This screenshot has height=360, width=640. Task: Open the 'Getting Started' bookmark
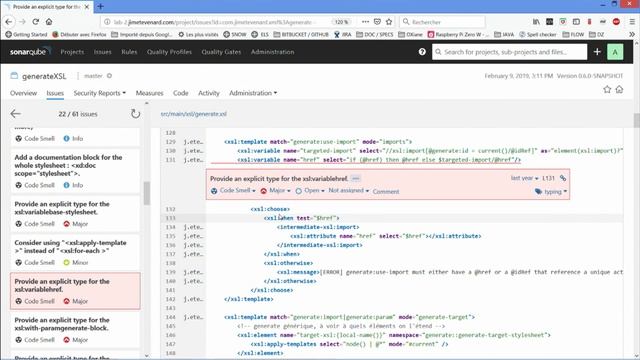coord(26,35)
